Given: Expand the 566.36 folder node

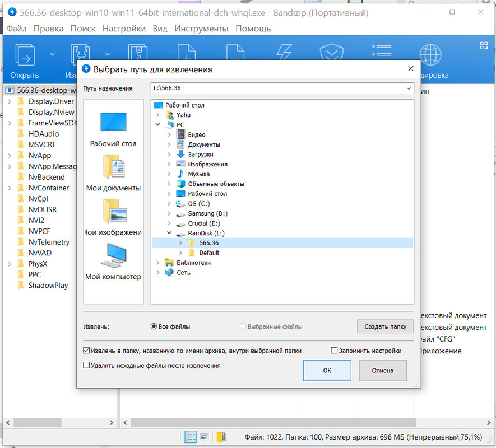Looking at the screenshot, I should pos(180,243).
